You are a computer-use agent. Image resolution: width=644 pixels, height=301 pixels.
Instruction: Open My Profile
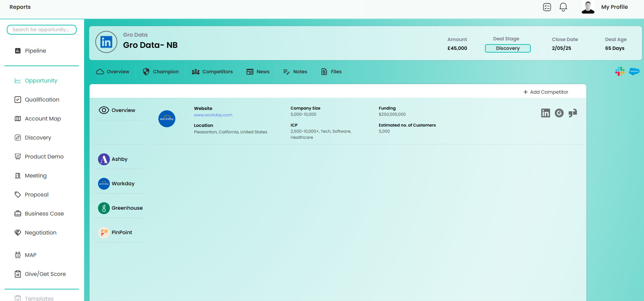pyautogui.click(x=614, y=7)
